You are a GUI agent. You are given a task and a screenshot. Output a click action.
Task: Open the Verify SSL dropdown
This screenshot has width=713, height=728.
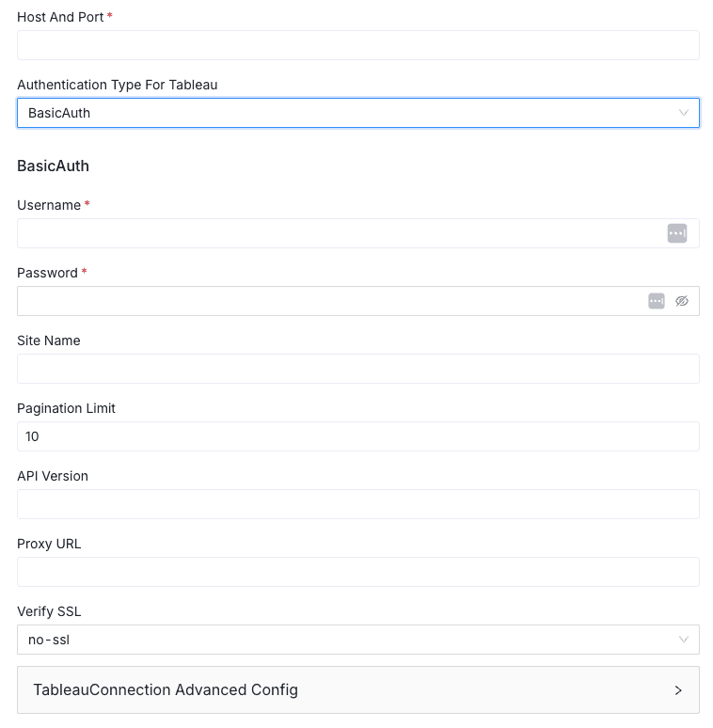(x=357, y=640)
